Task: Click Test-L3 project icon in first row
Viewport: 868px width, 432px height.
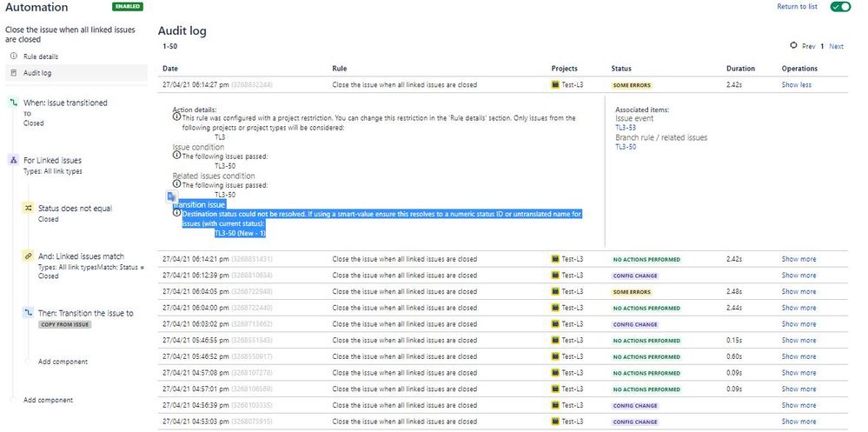Action: tap(555, 84)
